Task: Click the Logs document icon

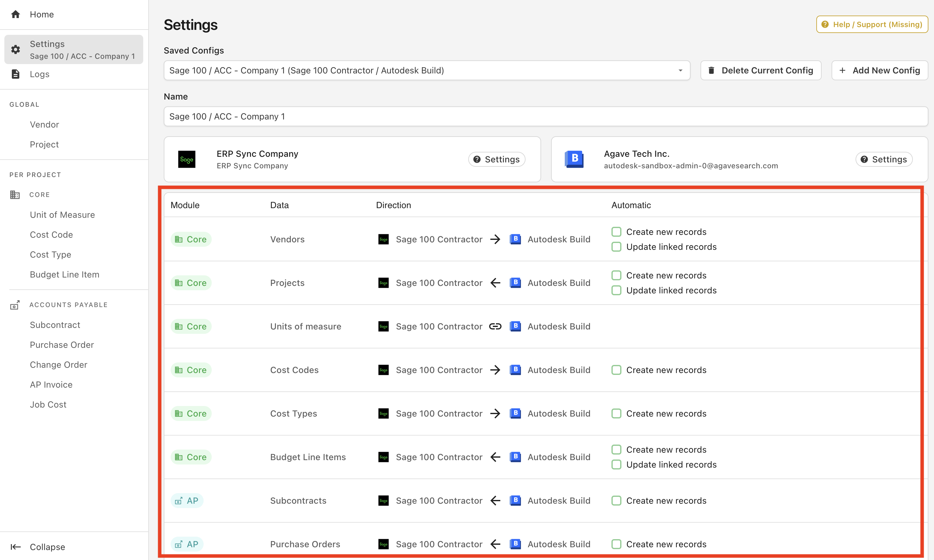Action: tap(16, 74)
